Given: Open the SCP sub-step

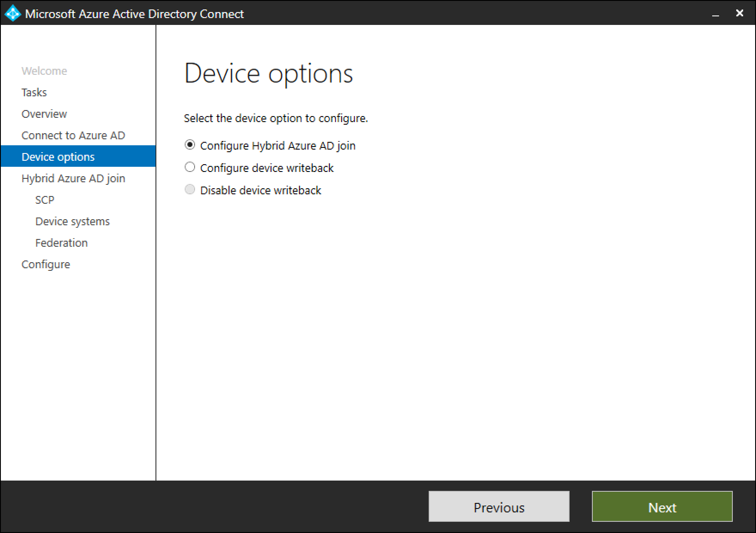Looking at the screenshot, I should [45, 199].
